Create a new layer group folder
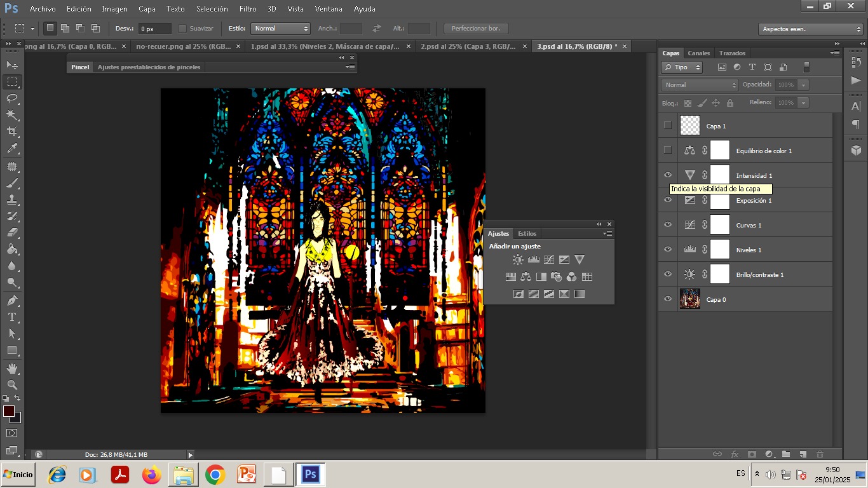The image size is (868, 488). (786, 454)
